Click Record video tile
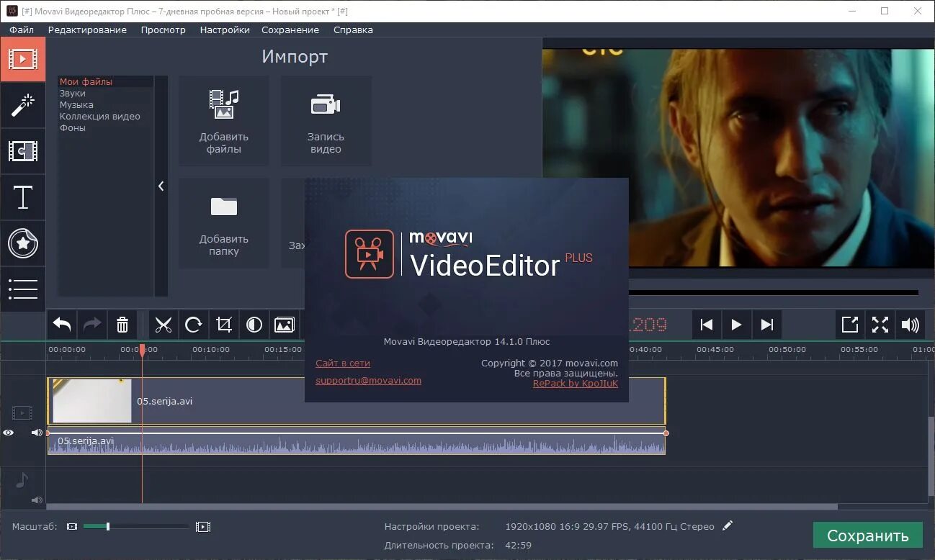Screen dimensions: 935x560 coord(326,121)
